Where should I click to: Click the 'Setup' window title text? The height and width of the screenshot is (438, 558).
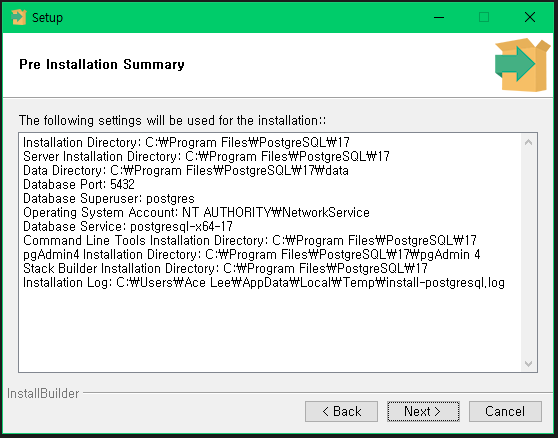click(47, 17)
